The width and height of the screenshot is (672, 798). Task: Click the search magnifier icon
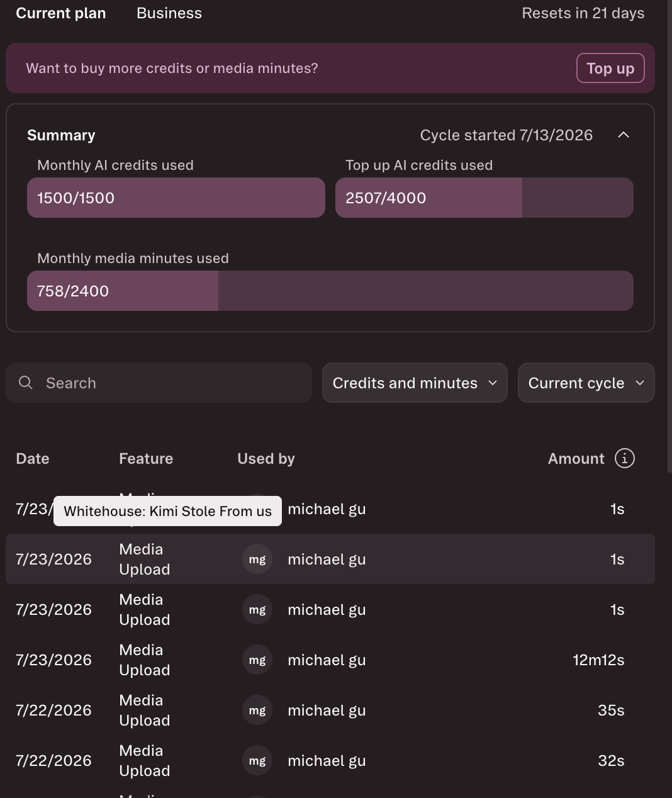point(26,383)
